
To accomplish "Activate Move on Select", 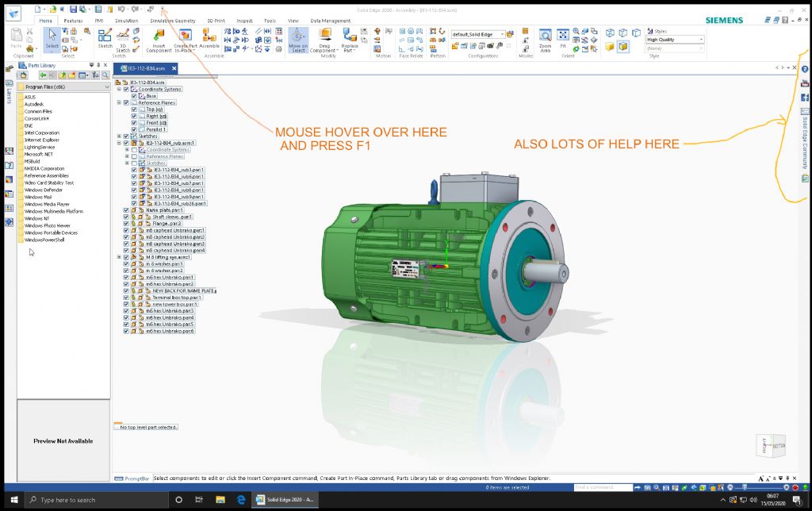I will [x=298, y=40].
